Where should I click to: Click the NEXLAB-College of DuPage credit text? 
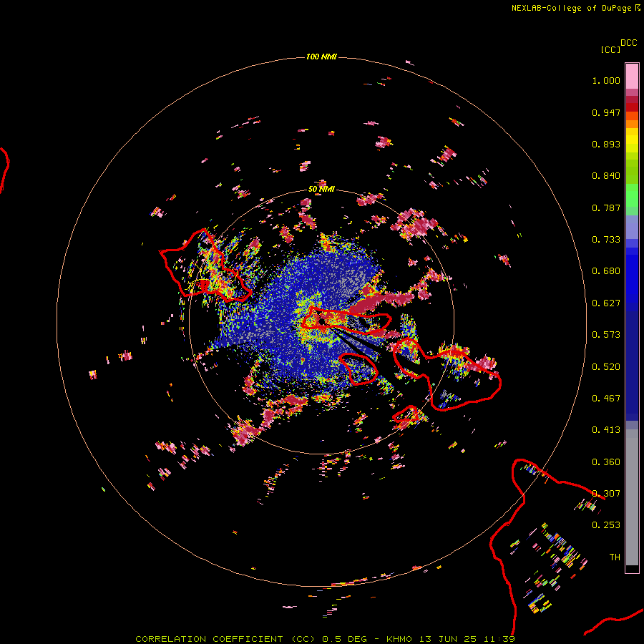pyautogui.click(x=571, y=8)
